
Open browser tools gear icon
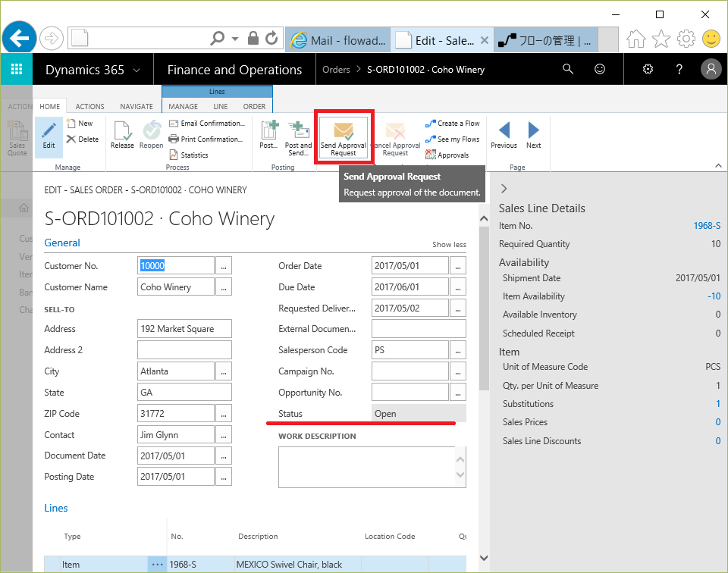(686, 39)
